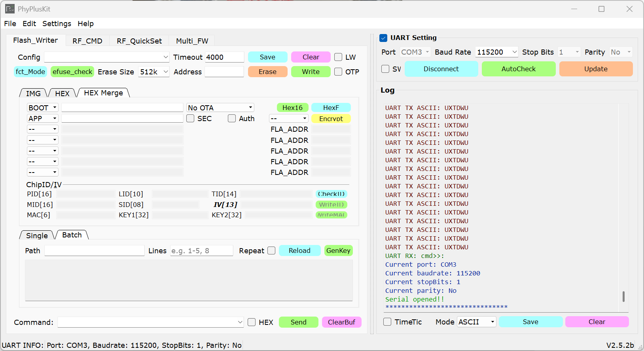Click the BOOT file path field
Image resolution: width=644 pixels, height=351 pixels.
pyautogui.click(x=122, y=108)
